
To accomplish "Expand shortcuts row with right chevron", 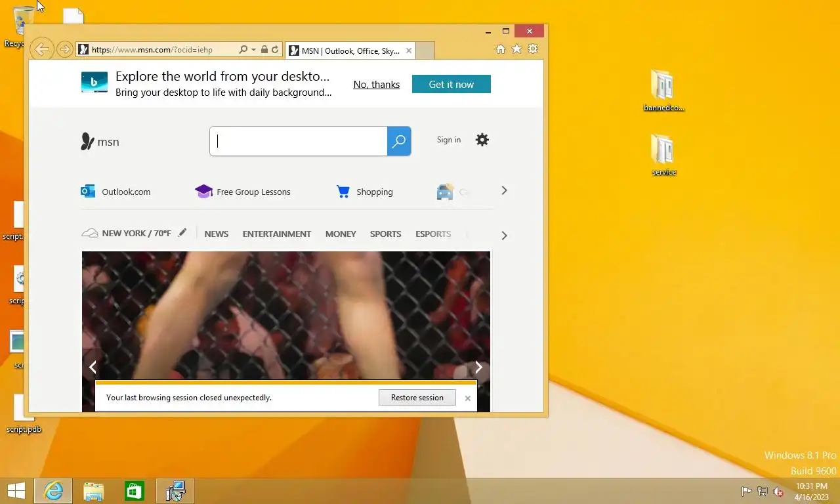I will click(504, 190).
